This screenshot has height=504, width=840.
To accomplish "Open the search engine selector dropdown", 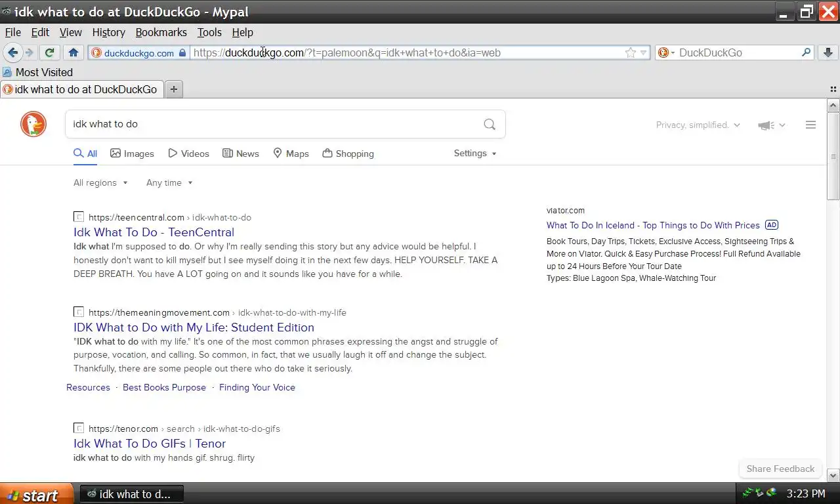I will pyautogui.click(x=666, y=52).
